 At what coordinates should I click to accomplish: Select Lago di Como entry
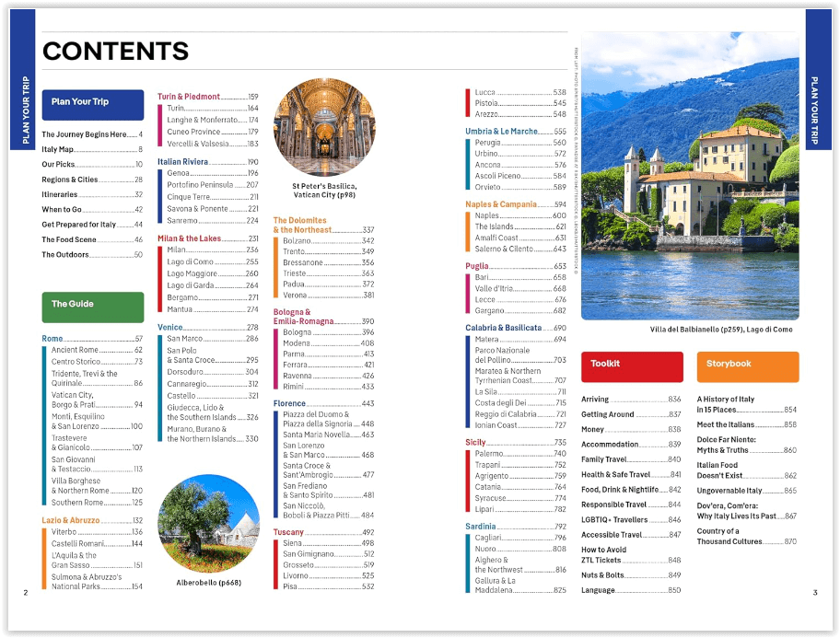coord(191,262)
